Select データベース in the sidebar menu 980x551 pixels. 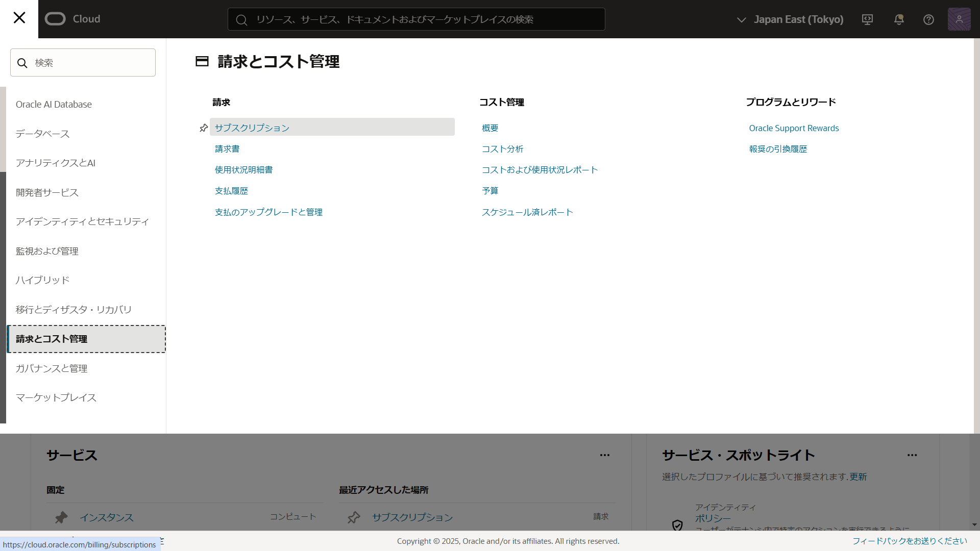click(x=42, y=133)
